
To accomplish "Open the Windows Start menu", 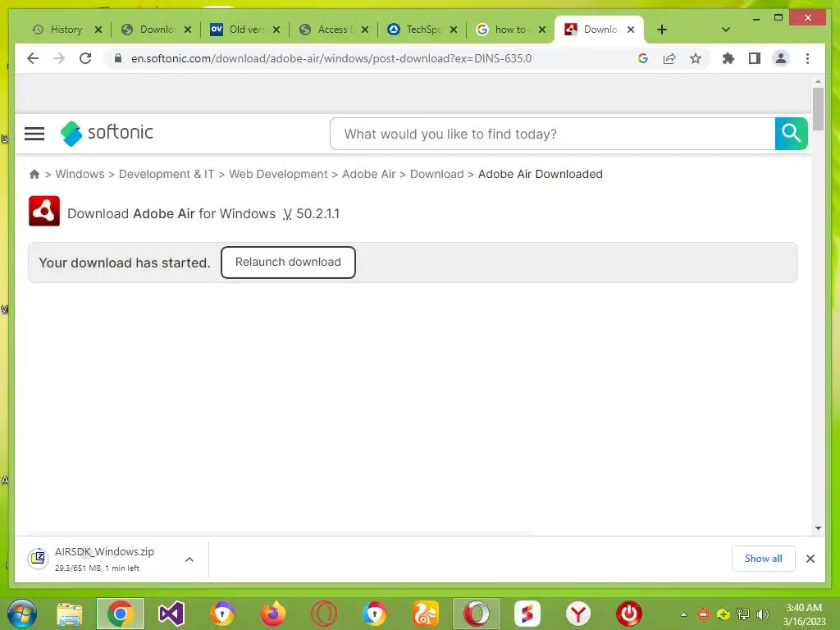I will (22, 614).
